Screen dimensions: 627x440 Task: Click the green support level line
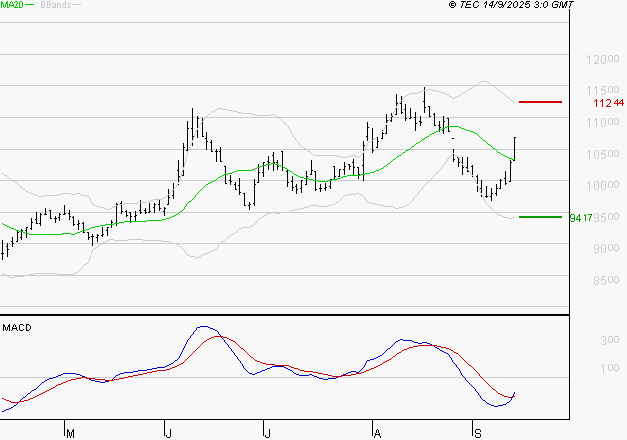pyautogui.click(x=540, y=217)
